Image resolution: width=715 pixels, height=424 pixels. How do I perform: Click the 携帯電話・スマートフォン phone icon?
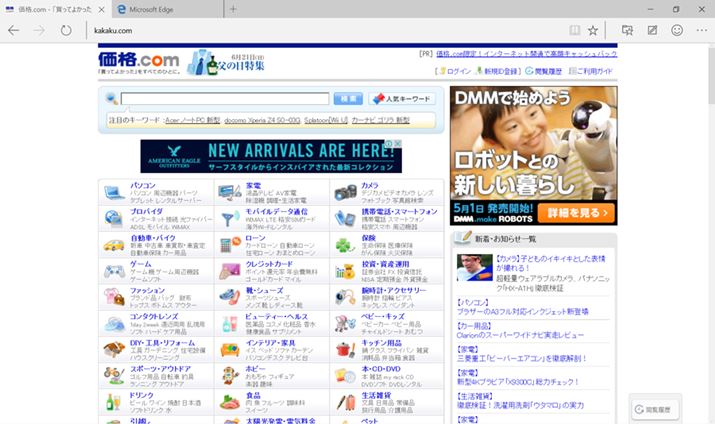pyautogui.click(x=344, y=219)
